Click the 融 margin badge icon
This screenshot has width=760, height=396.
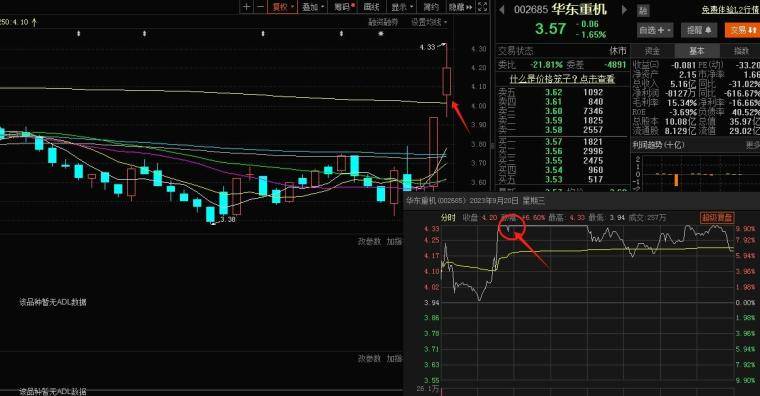click(x=643, y=11)
